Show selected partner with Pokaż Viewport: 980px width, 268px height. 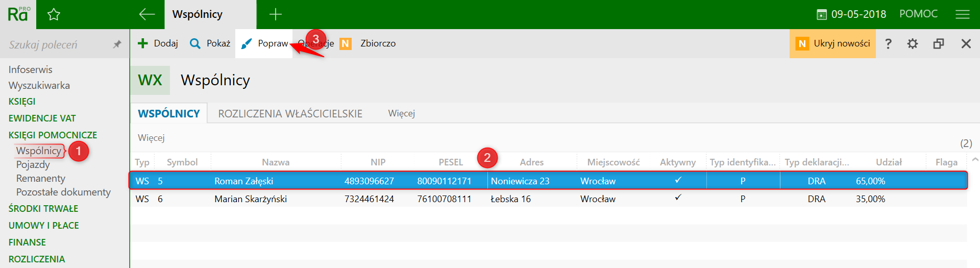point(210,43)
